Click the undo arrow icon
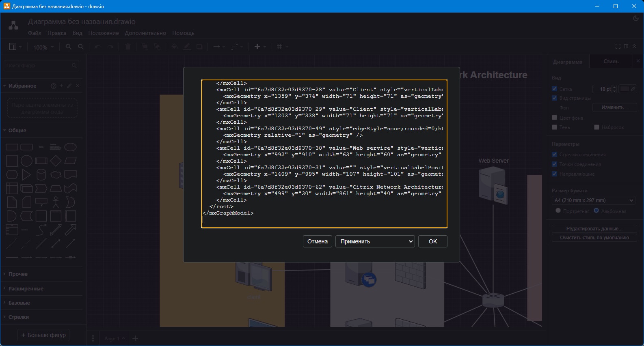The height and width of the screenshot is (346, 644). (x=97, y=47)
